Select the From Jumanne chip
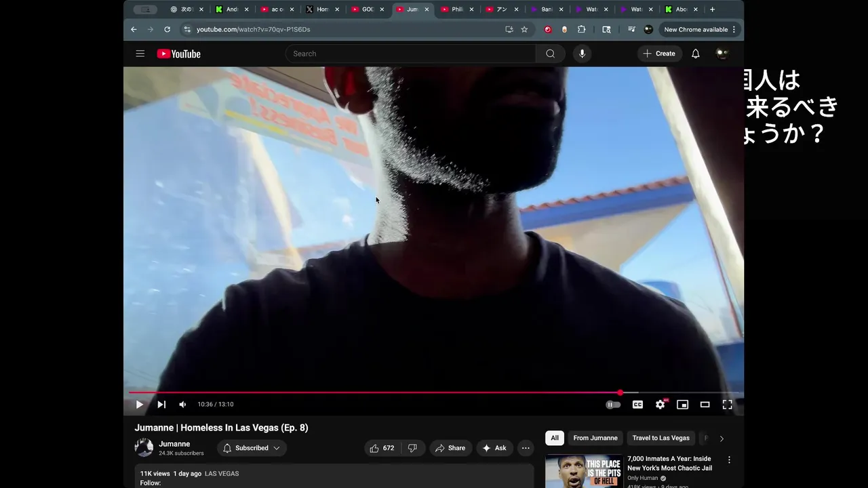This screenshot has width=868, height=488. (595, 438)
